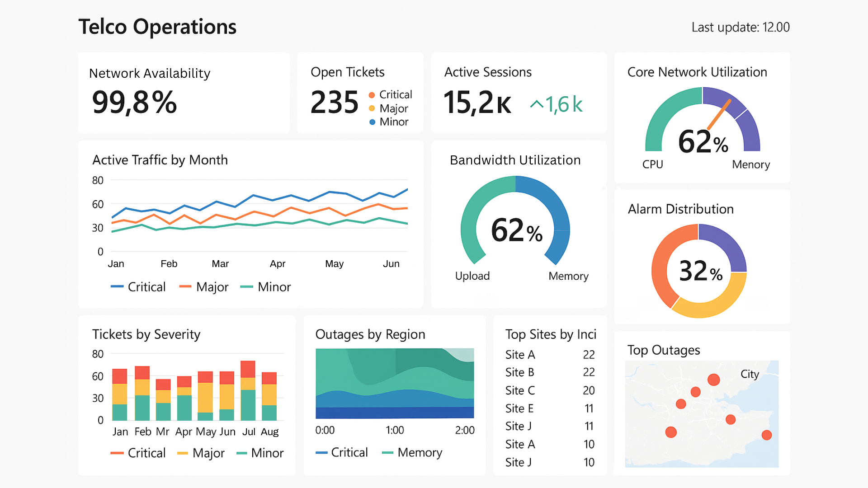
Task: Click the Last update timestamp
Action: click(x=740, y=28)
